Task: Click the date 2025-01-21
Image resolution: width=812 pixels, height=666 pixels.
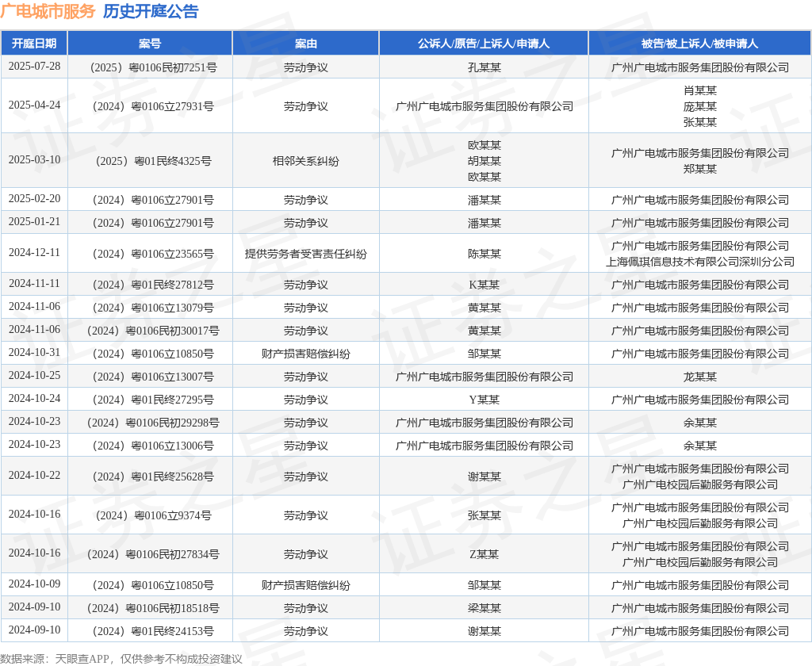Action: [x=34, y=222]
